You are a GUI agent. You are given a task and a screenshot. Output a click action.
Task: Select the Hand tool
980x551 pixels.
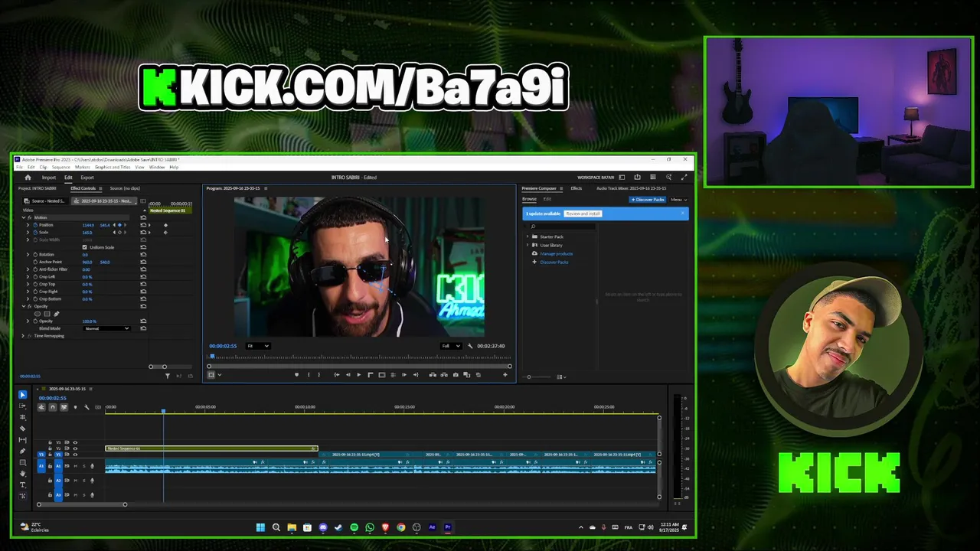[22, 474]
